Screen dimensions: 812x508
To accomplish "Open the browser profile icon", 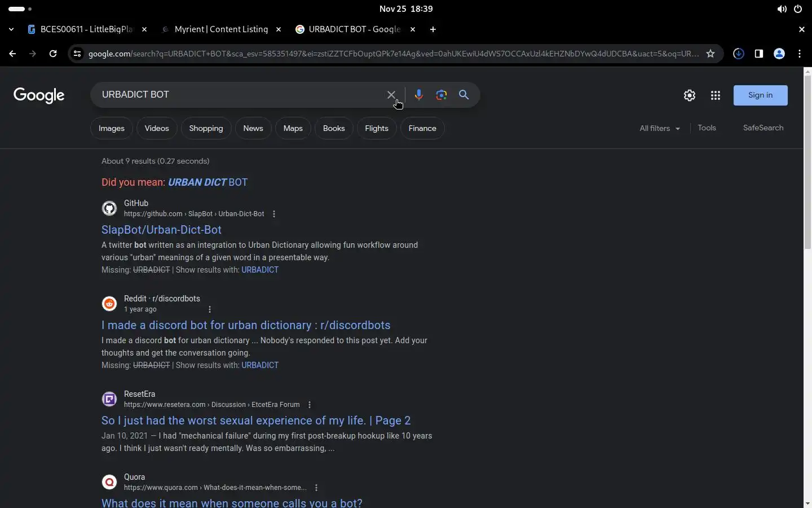I will pyautogui.click(x=779, y=54).
